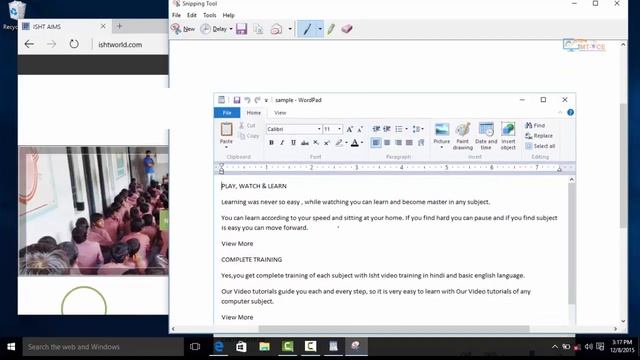The width and height of the screenshot is (640, 360).
Task: Click the first View More link
Action: click(x=237, y=244)
